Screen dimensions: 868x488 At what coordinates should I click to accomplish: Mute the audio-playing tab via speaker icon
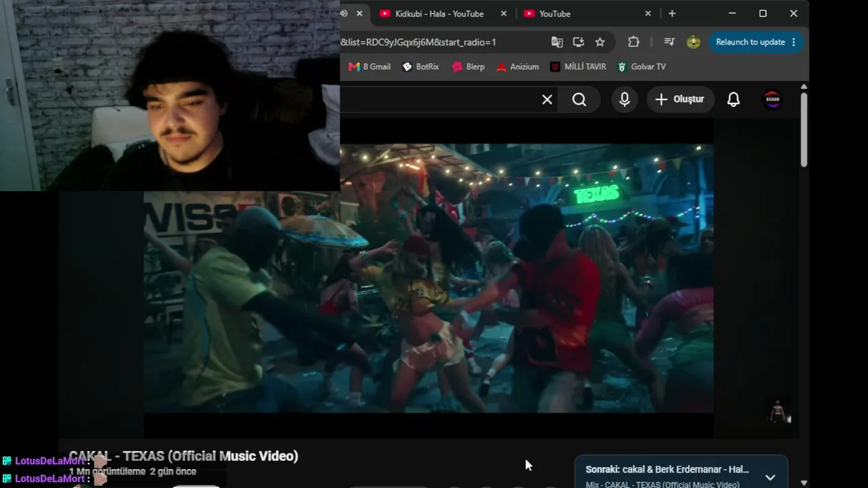[344, 14]
